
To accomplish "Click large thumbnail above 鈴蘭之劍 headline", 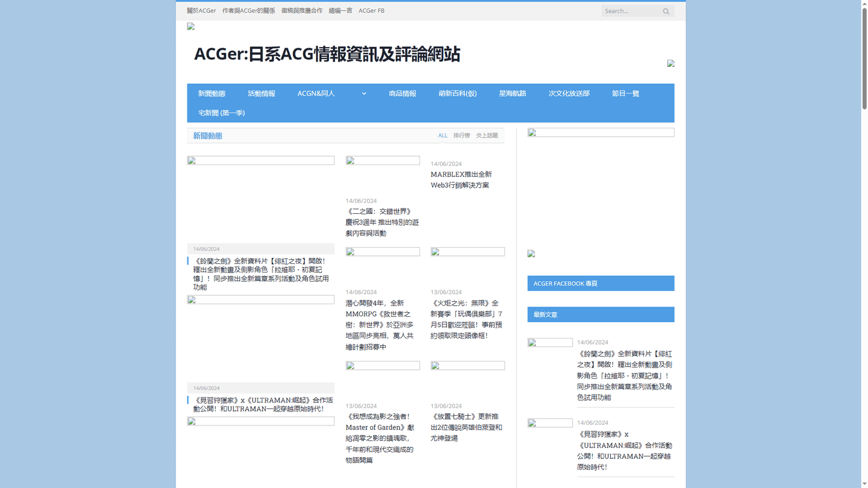I will 261,161.
